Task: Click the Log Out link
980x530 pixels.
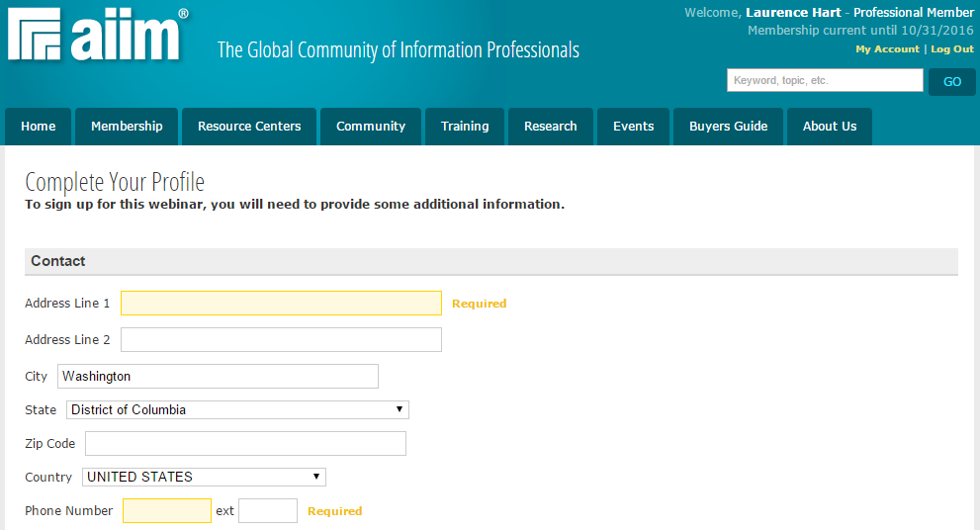Action: (x=952, y=49)
